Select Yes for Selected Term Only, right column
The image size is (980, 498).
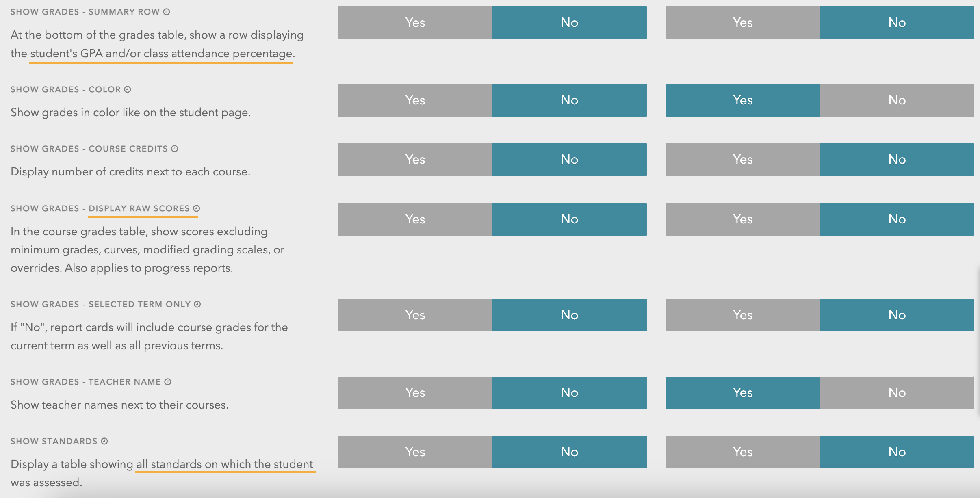(x=743, y=315)
